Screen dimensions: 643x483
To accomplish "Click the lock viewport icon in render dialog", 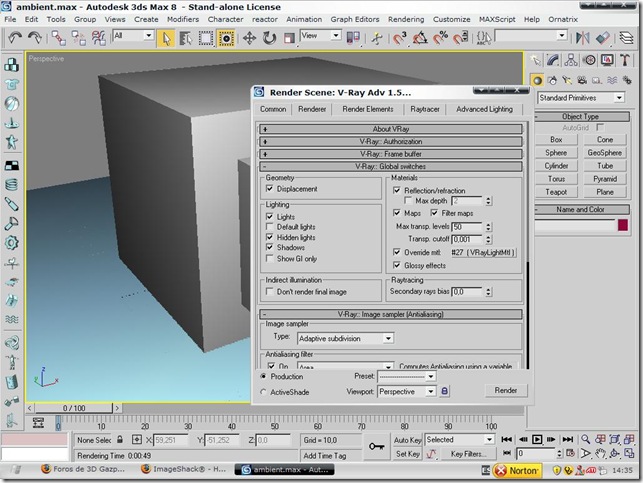I will [445, 391].
